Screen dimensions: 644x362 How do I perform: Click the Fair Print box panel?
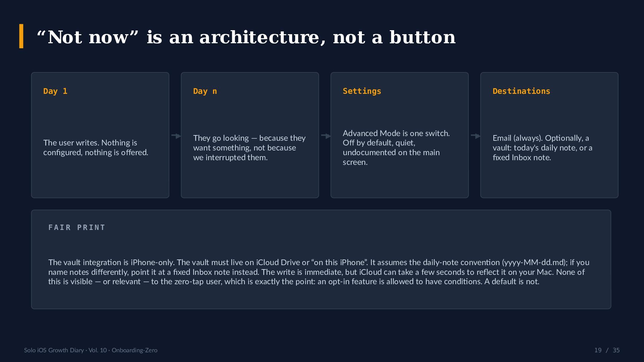[x=321, y=259]
